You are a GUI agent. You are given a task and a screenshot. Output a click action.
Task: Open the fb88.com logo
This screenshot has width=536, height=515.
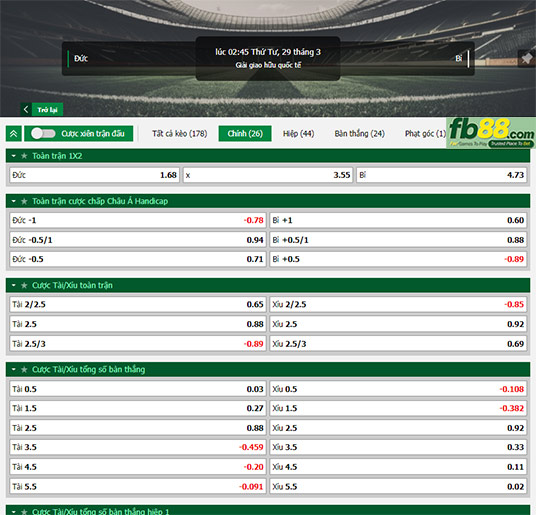491,133
